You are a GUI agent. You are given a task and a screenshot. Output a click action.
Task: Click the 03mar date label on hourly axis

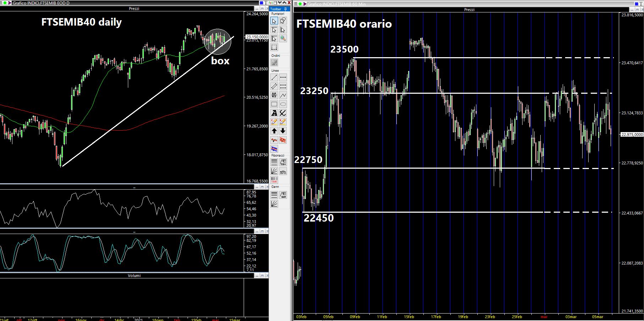click(571, 317)
